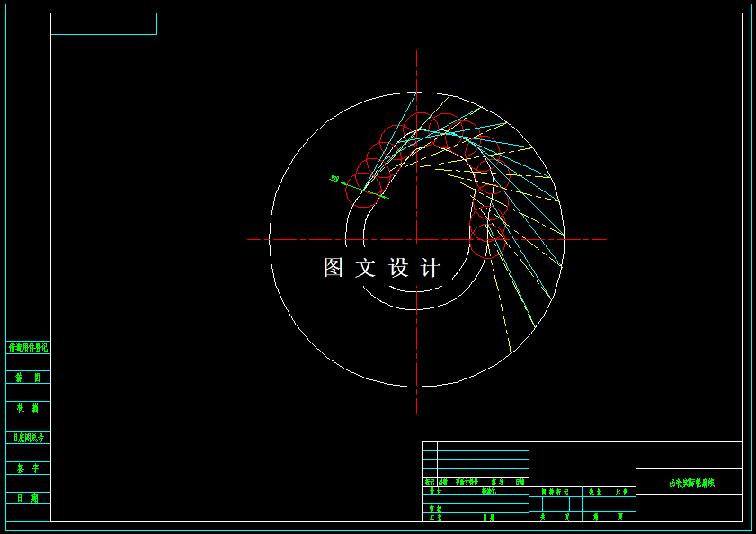Select the 标准化 label in the title block
Image resolution: width=756 pixels, height=534 pixels.
(x=489, y=491)
